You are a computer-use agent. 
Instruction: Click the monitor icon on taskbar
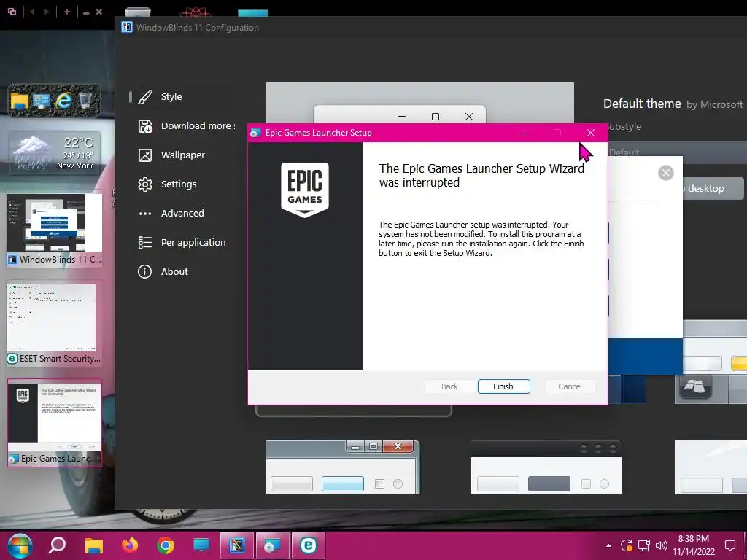click(x=201, y=545)
